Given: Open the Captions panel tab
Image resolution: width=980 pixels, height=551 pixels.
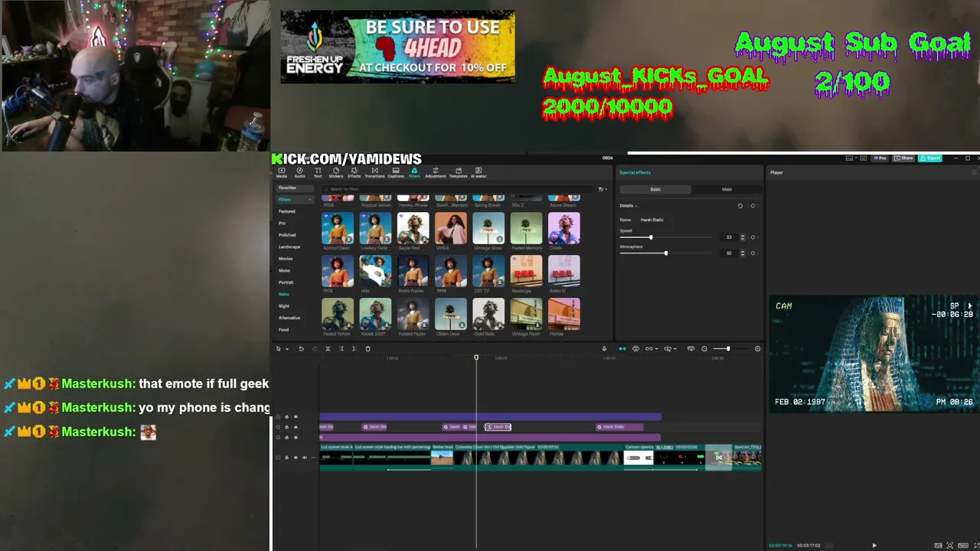Looking at the screenshot, I should pyautogui.click(x=396, y=173).
